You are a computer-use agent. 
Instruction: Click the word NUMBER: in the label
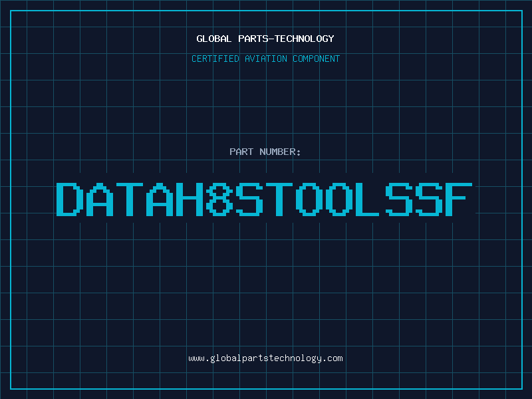click(x=281, y=152)
